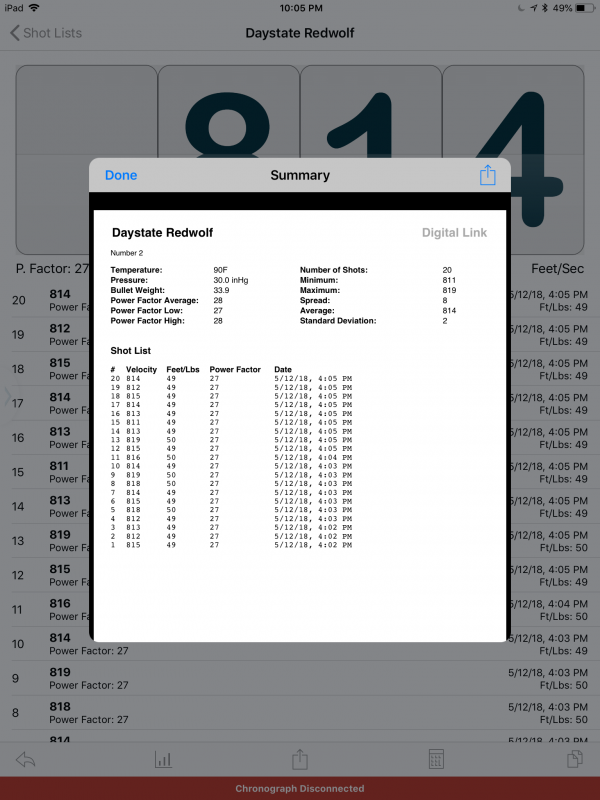Tap the Feet/Lbs column header
This screenshot has height=800, width=600.
point(183,369)
